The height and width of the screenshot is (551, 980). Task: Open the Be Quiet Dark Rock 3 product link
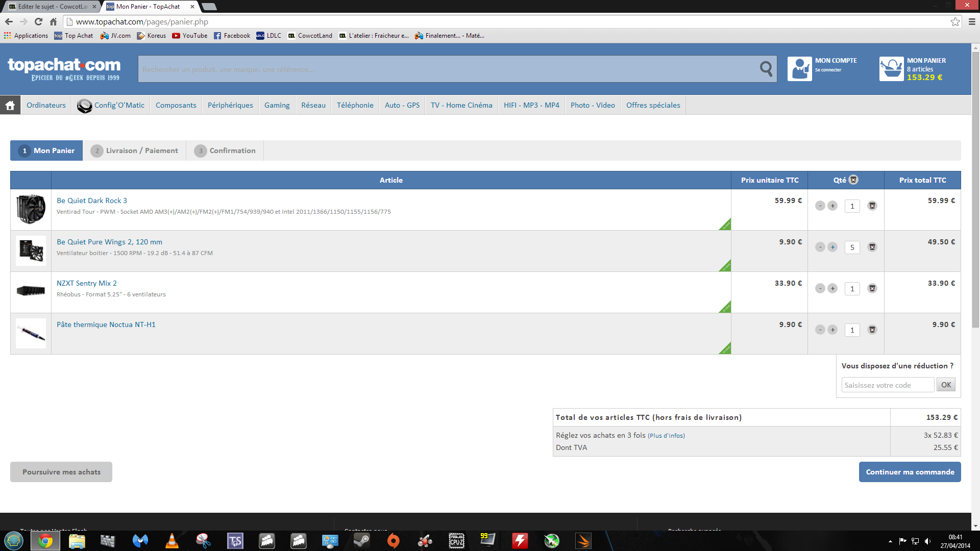pos(92,201)
